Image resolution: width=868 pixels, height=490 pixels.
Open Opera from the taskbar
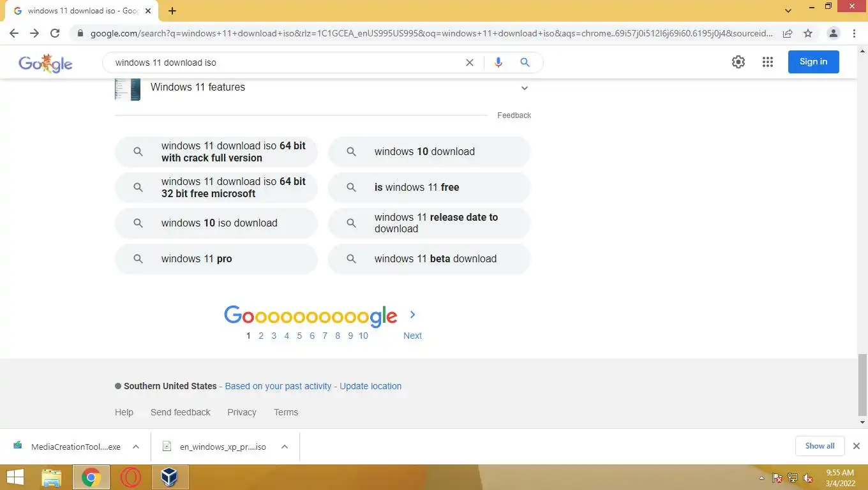pos(131,477)
